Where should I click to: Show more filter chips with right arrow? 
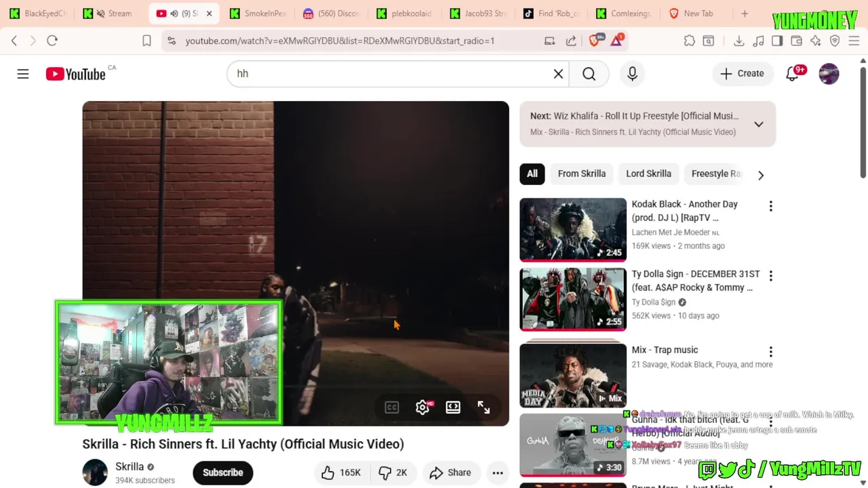[761, 175]
